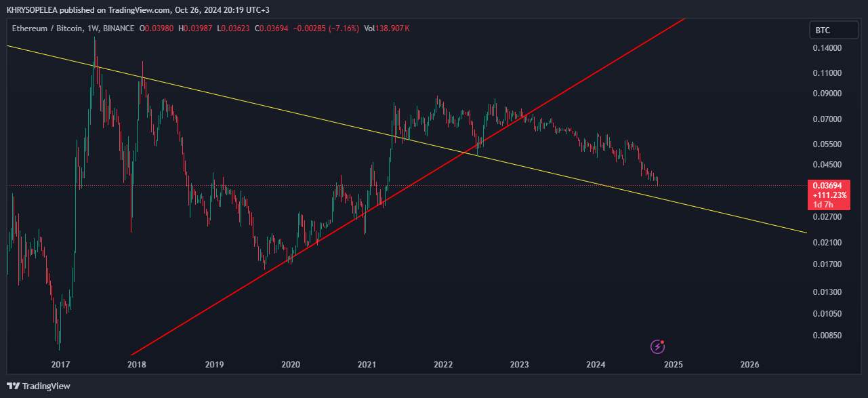Click the 0.05500 price axis label
The width and height of the screenshot is (868, 398).
[827, 144]
